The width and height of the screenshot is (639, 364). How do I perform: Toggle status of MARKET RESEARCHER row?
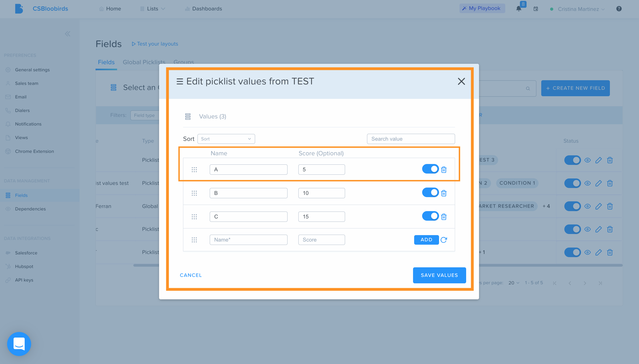(x=573, y=206)
